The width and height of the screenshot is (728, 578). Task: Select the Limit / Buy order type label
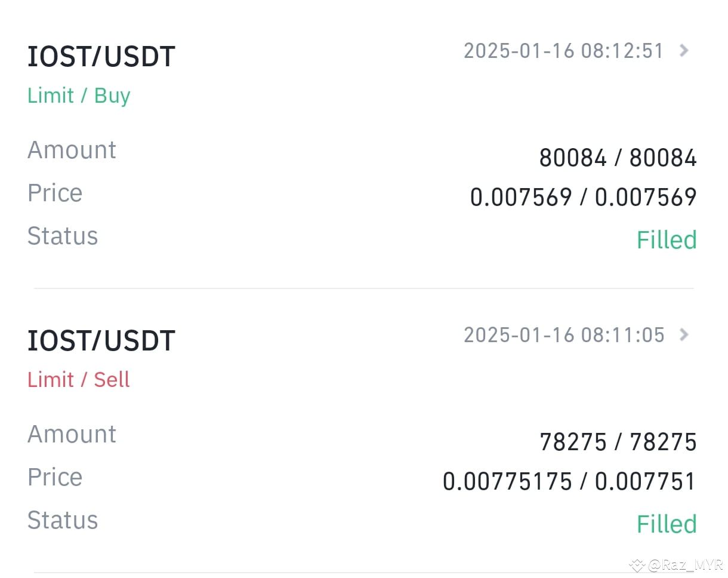pos(78,95)
